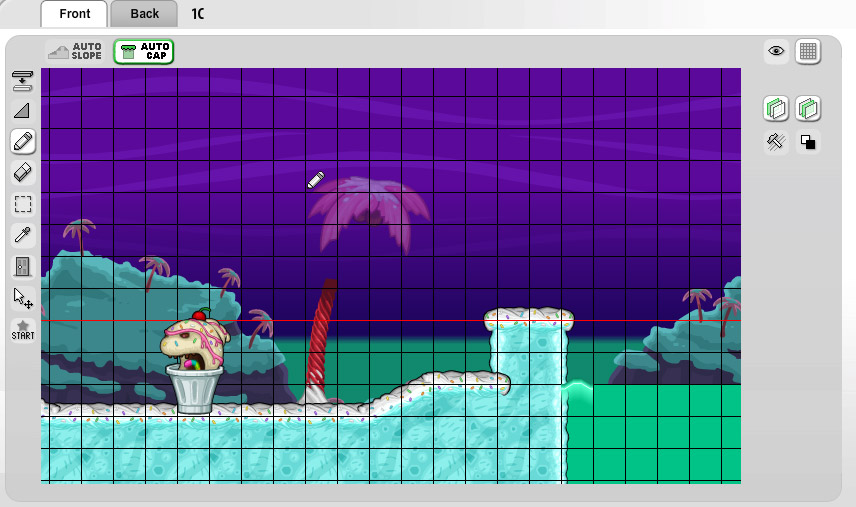Click the layer-down stack icon in left toolbar
Screen dimensions: 856x507
click(x=22, y=80)
